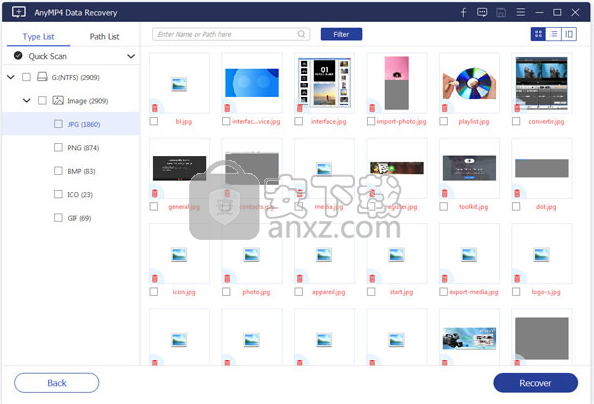Check the ICO (23) checkbox

tap(58, 194)
